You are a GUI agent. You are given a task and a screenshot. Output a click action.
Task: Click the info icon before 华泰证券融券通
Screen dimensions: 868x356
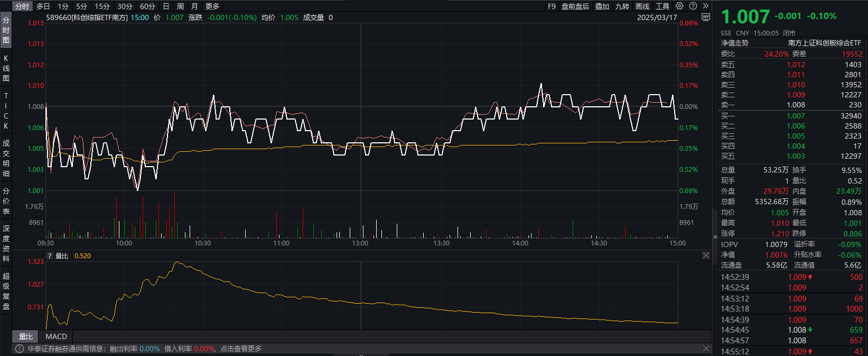tap(20, 349)
